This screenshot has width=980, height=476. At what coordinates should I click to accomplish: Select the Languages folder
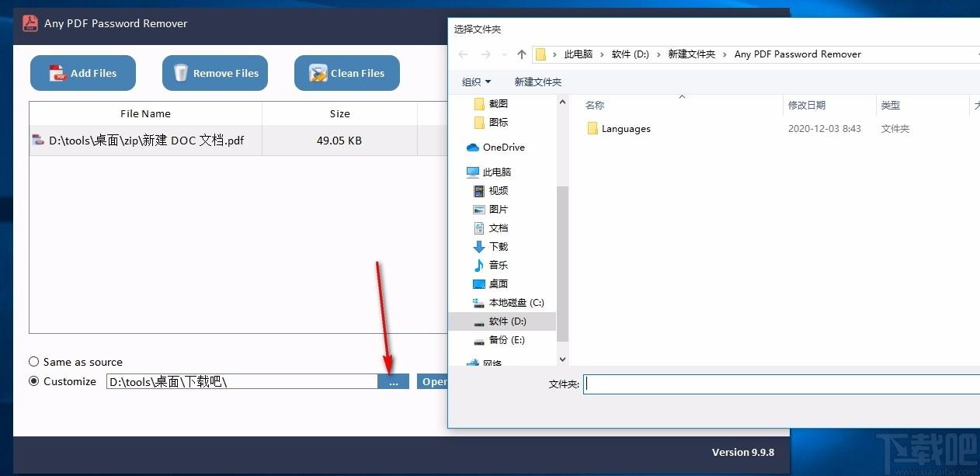tap(626, 129)
